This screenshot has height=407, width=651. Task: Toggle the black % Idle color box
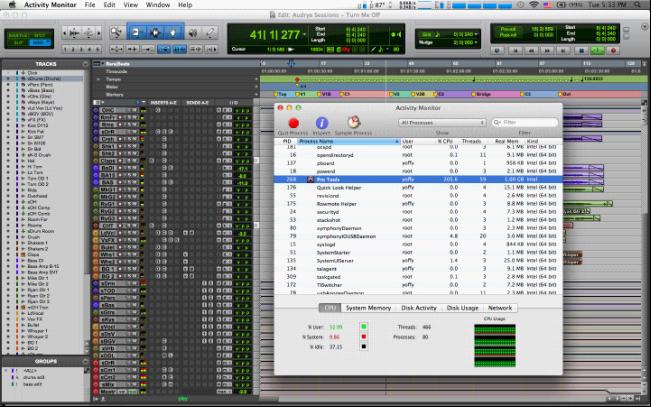[x=364, y=346]
